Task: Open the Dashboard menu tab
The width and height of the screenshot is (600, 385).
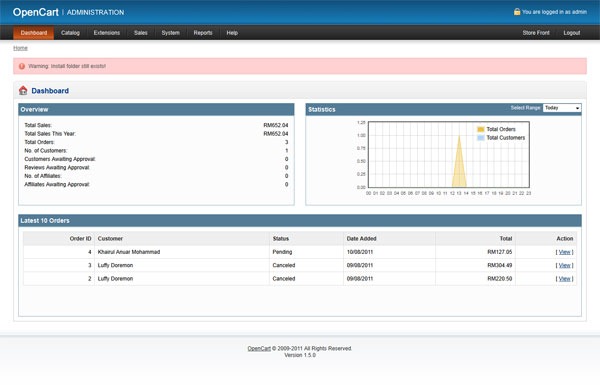Action: point(34,33)
